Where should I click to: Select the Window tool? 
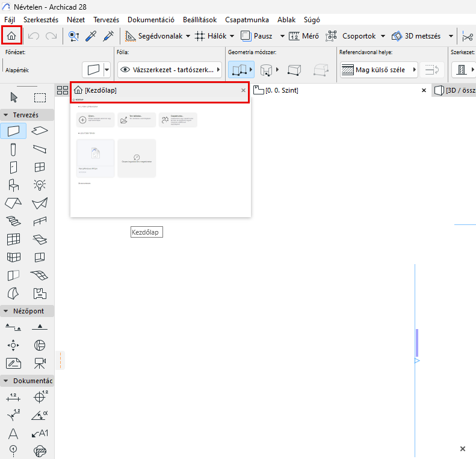click(x=40, y=167)
